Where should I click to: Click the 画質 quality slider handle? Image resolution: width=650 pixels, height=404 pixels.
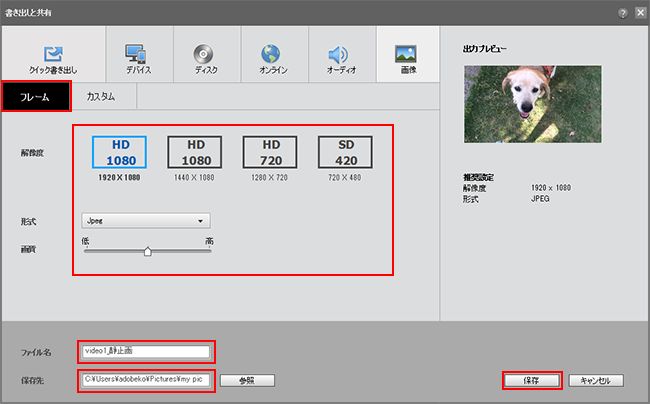point(148,251)
